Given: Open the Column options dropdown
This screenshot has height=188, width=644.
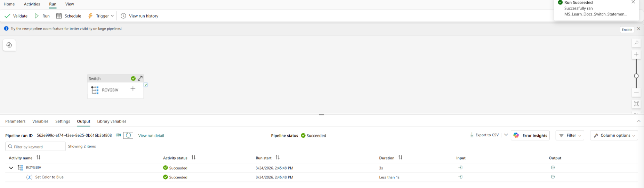Looking at the screenshot, I should (x=614, y=135).
